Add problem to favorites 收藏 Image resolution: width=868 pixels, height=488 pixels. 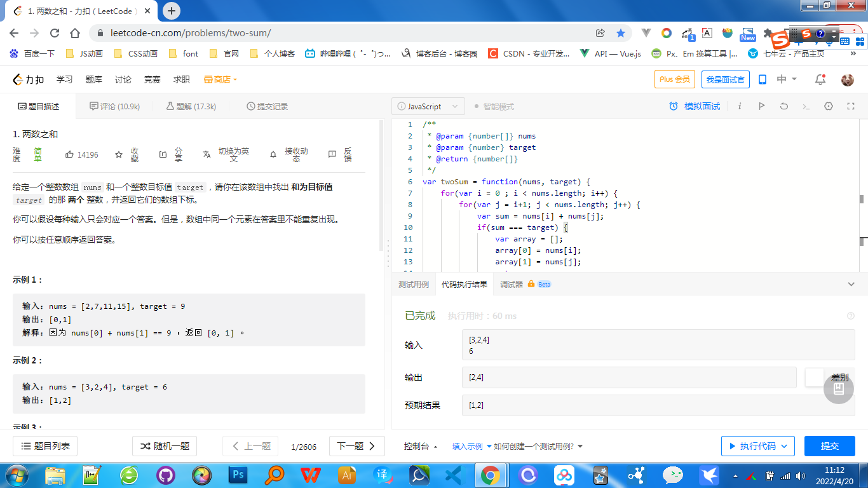pyautogui.click(x=127, y=154)
